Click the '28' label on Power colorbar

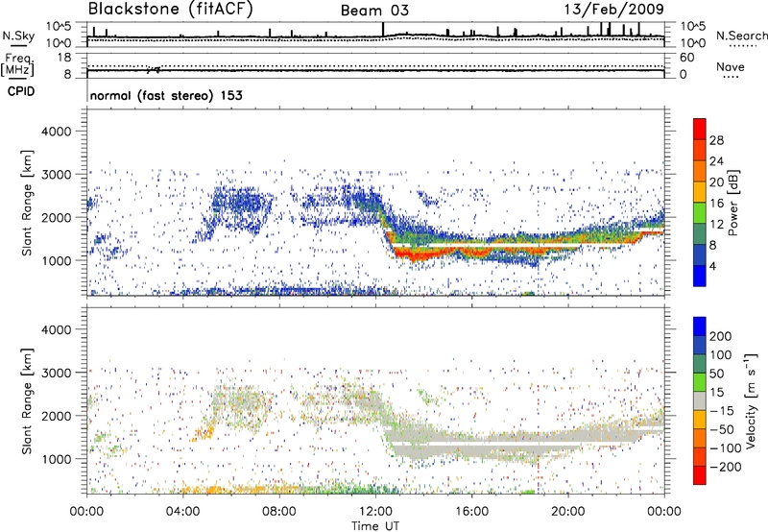pos(716,140)
